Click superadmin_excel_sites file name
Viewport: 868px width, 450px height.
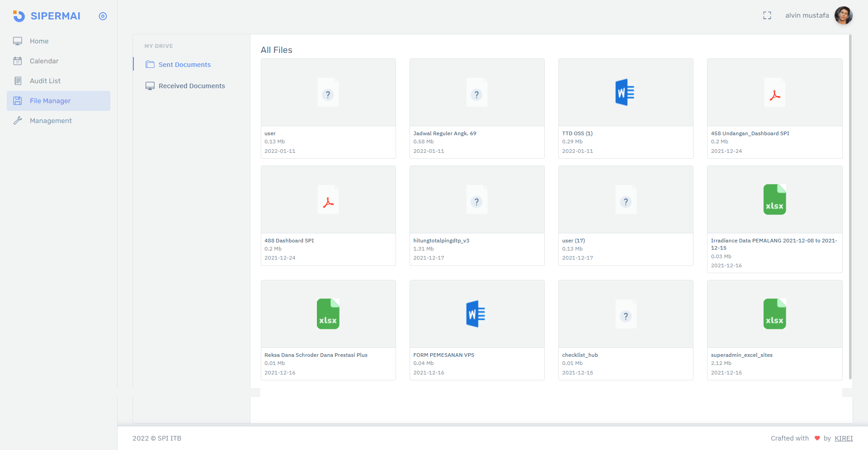point(742,355)
